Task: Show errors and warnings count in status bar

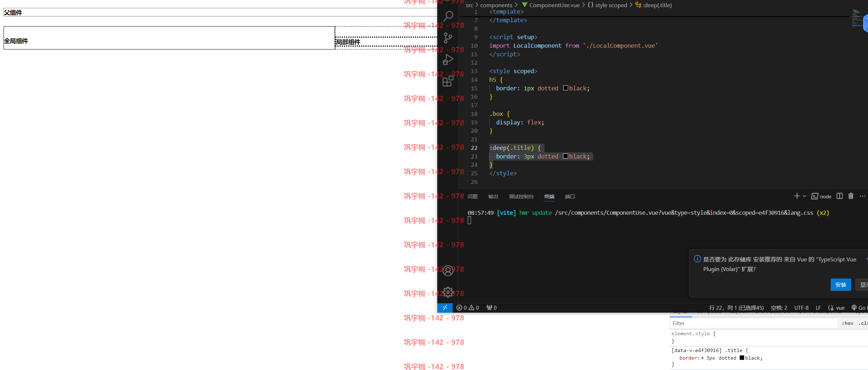Action: pos(468,308)
